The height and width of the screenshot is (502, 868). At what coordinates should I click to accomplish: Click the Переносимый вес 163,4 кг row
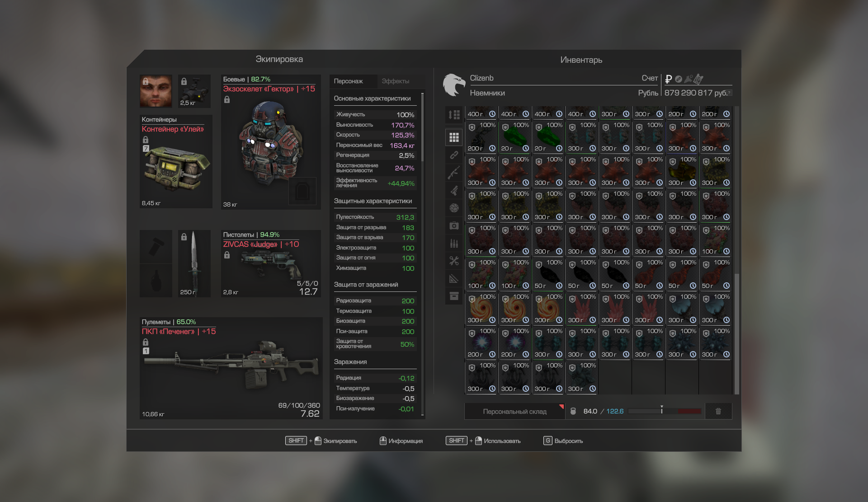(375, 145)
